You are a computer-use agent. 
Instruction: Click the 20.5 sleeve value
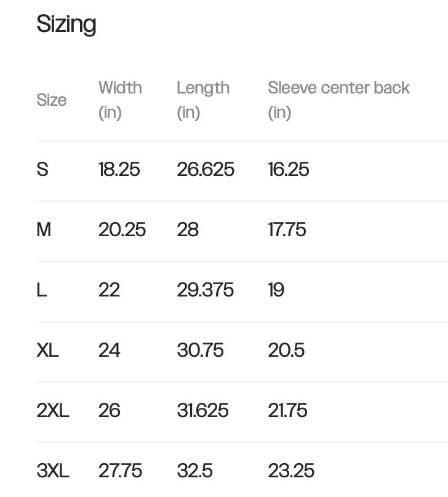click(286, 350)
